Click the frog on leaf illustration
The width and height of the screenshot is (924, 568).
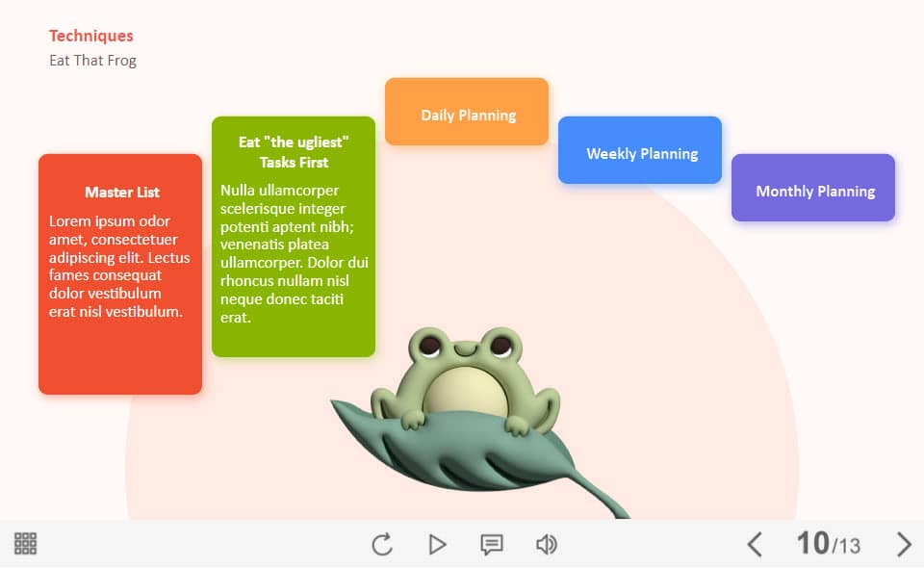coord(480,423)
